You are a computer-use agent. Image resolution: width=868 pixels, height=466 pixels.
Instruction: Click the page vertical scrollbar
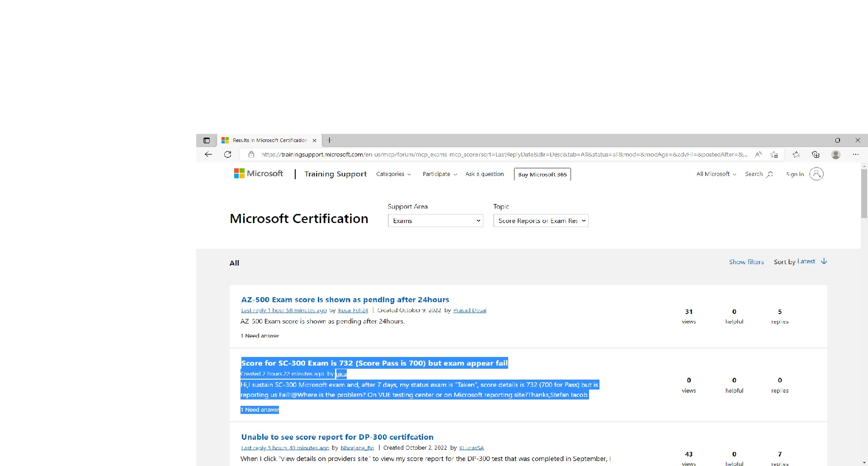coord(864,194)
